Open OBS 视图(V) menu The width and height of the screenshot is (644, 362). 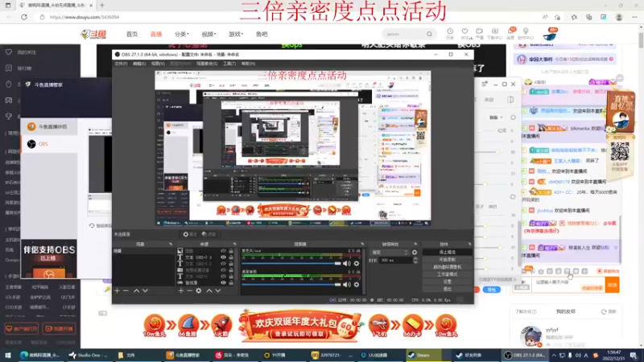(x=158, y=64)
